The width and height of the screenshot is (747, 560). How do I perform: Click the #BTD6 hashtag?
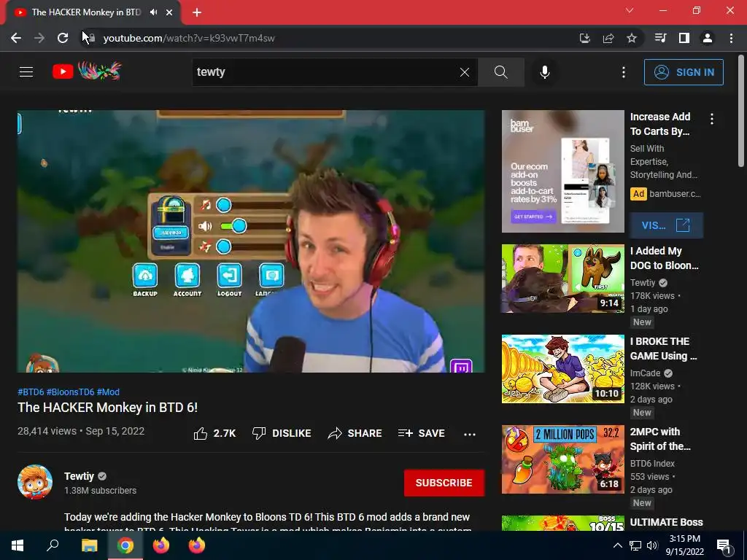click(x=31, y=392)
